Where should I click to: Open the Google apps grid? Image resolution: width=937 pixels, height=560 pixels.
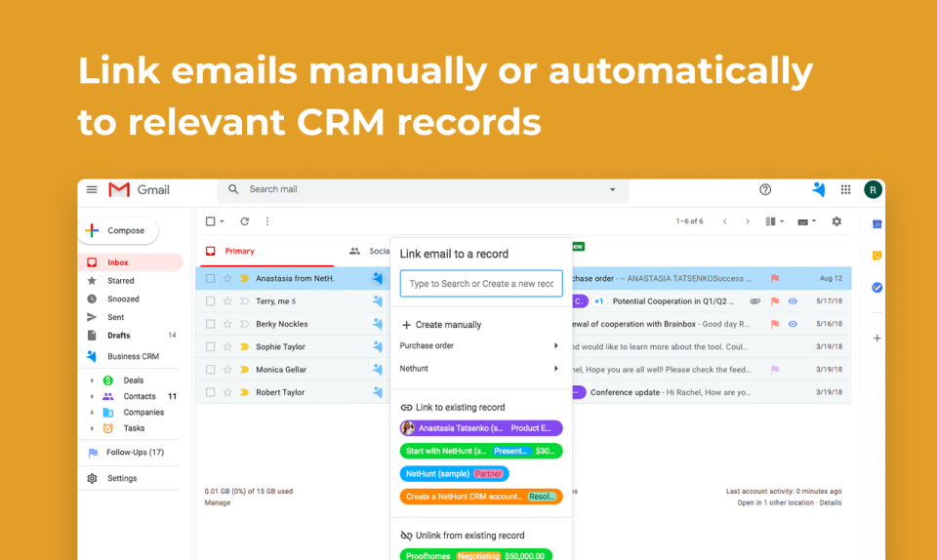845,190
